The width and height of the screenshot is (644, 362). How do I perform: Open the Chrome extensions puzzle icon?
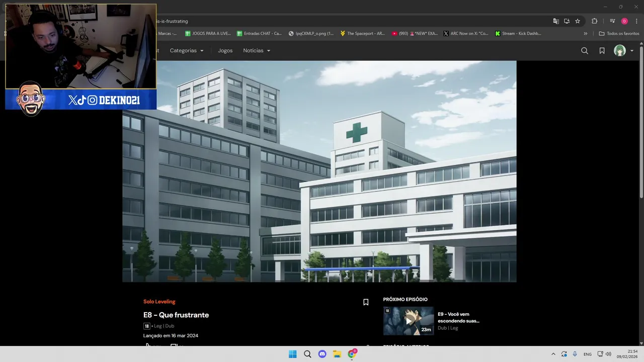coord(595,21)
